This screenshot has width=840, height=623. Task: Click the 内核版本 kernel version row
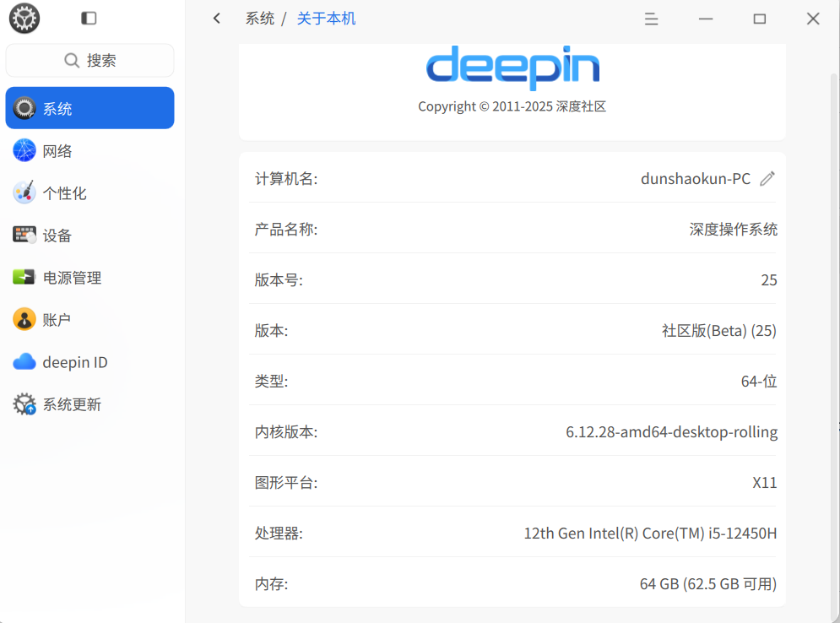[512, 431]
